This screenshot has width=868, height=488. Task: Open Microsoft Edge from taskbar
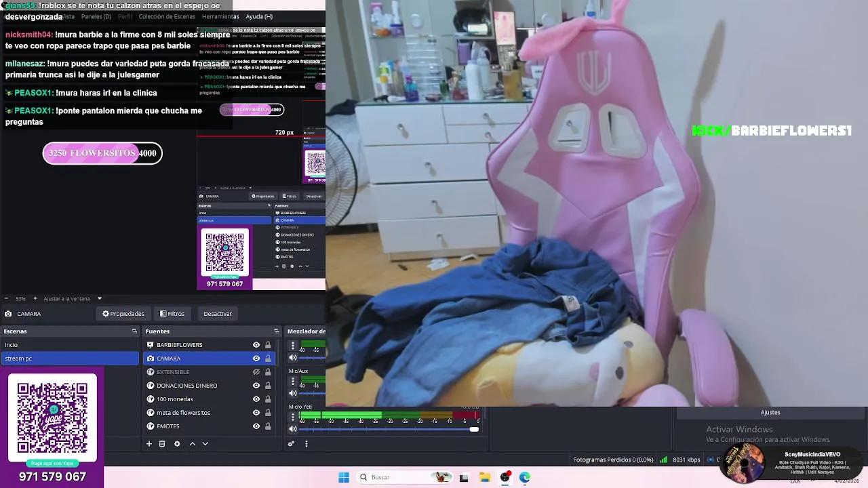pyautogui.click(x=525, y=477)
